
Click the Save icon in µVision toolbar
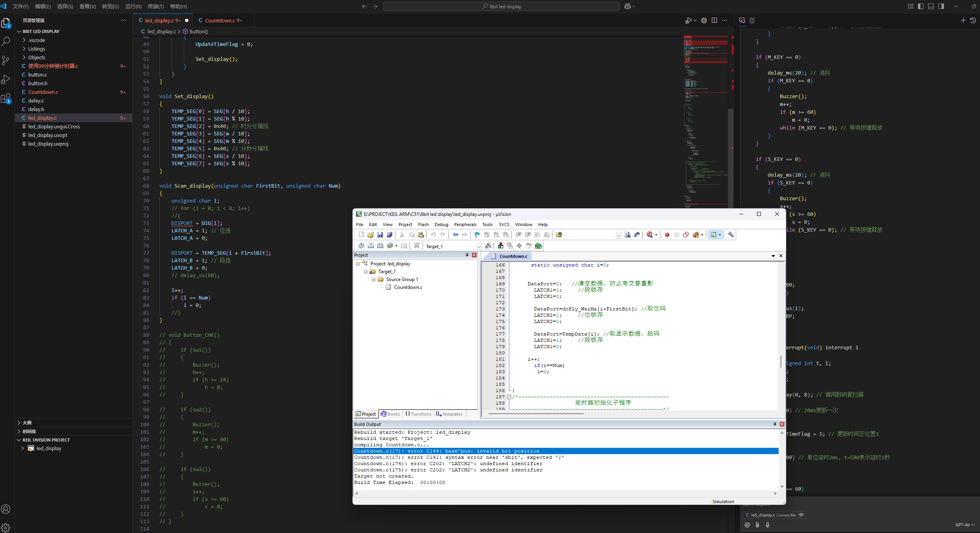point(380,235)
